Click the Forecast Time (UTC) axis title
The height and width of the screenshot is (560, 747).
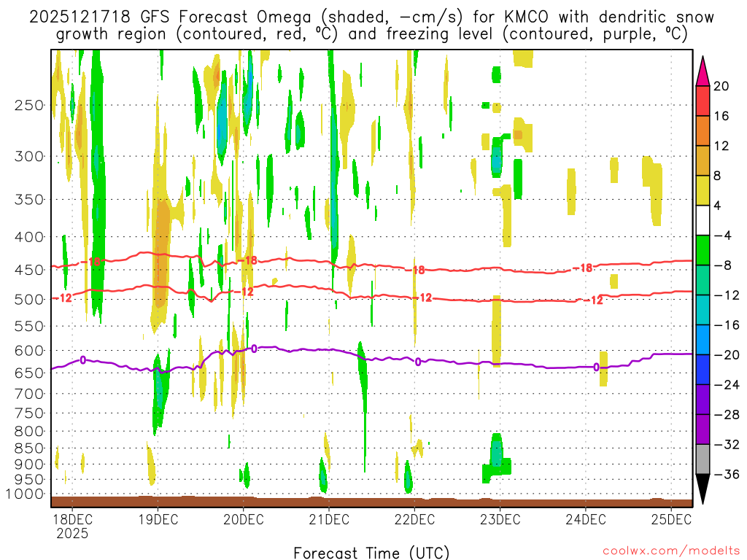tap(371, 553)
